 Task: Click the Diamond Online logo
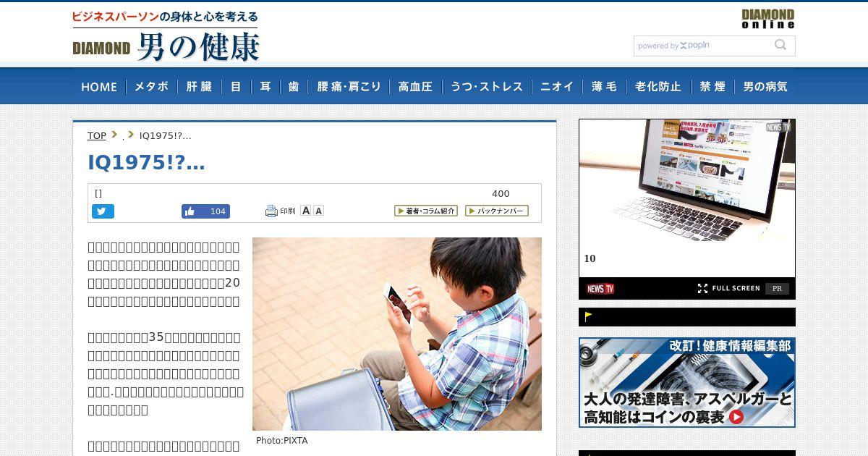point(767,19)
